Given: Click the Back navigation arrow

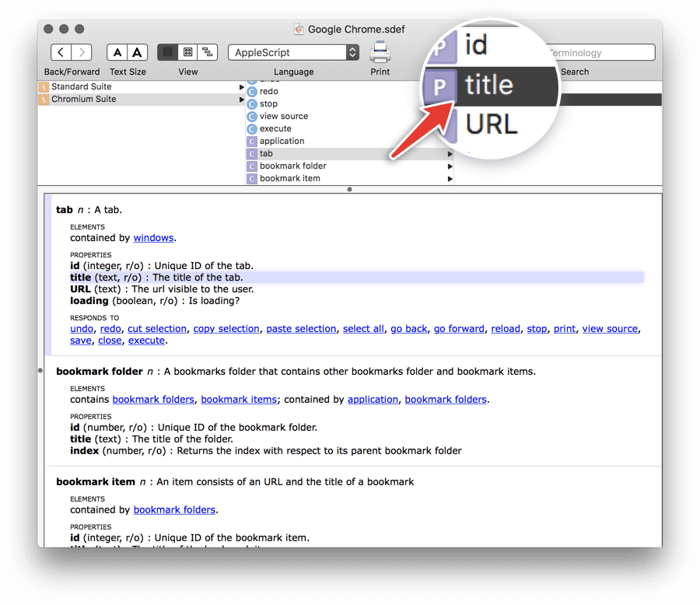Looking at the screenshot, I should (61, 53).
